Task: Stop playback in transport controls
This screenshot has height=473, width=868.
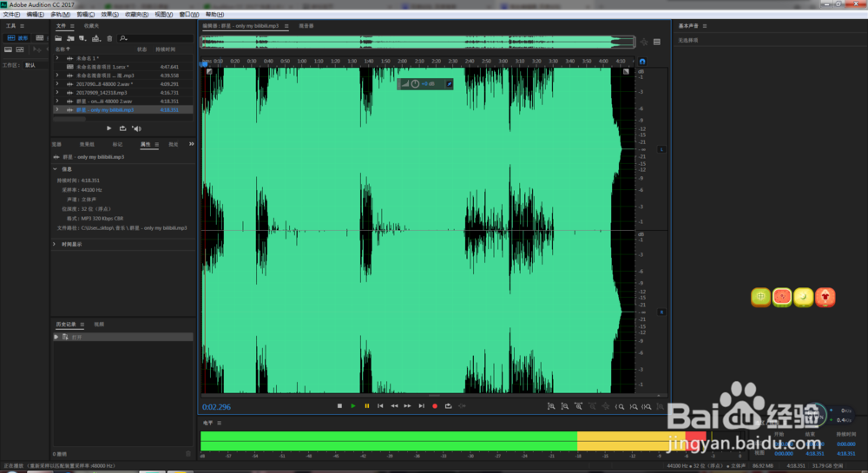Action: [339, 406]
